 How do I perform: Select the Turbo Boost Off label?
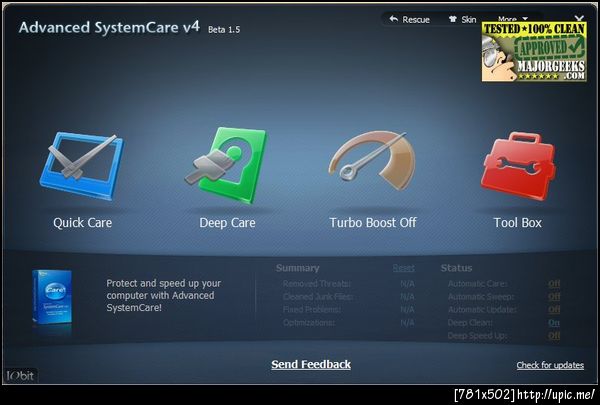point(373,223)
